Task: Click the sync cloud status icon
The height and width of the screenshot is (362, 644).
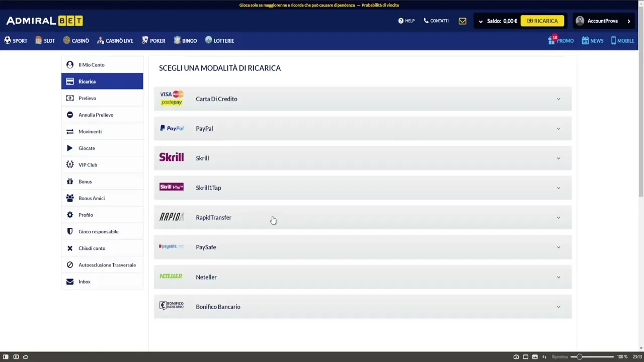Action: [x=26, y=356]
